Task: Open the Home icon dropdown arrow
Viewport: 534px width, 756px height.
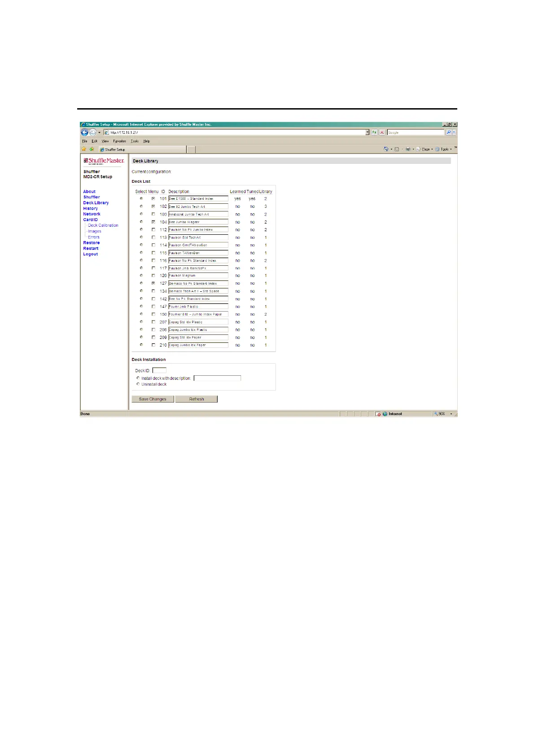Action: [391, 149]
